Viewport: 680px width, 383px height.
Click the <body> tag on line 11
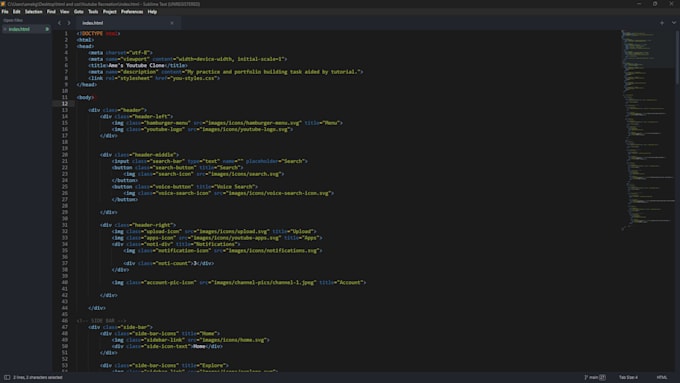[x=85, y=97]
